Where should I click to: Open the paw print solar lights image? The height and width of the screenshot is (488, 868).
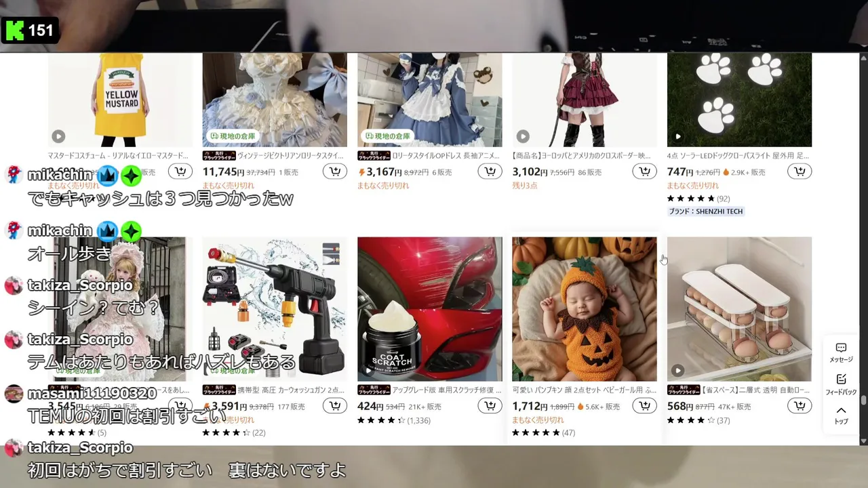(x=739, y=100)
